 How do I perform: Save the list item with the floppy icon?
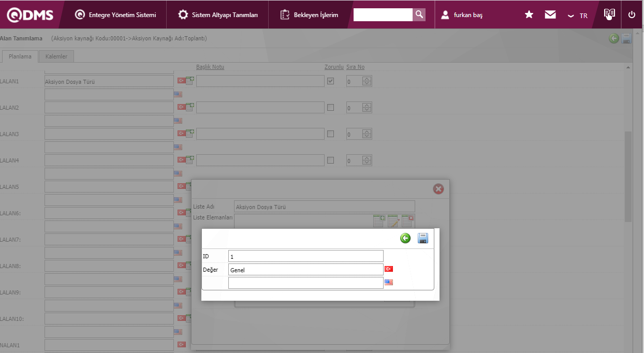coord(423,238)
